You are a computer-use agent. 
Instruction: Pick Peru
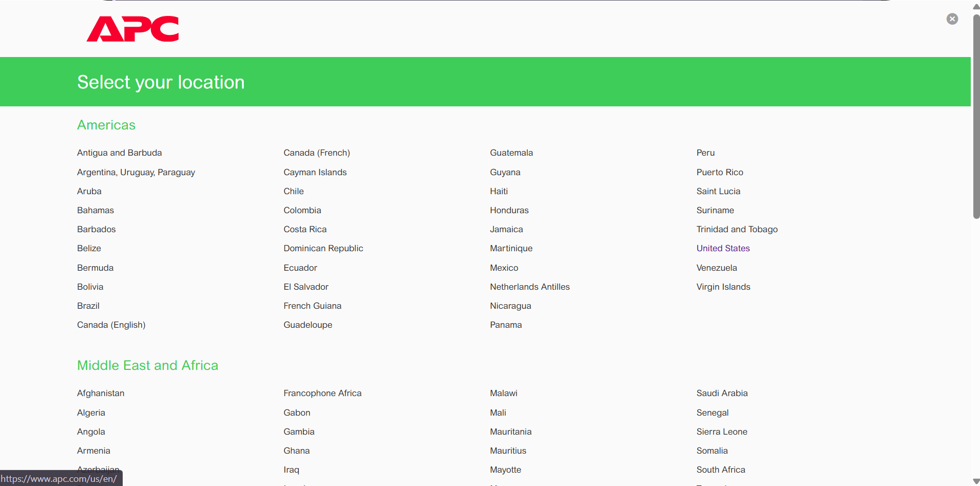pyautogui.click(x=706, y=153)
